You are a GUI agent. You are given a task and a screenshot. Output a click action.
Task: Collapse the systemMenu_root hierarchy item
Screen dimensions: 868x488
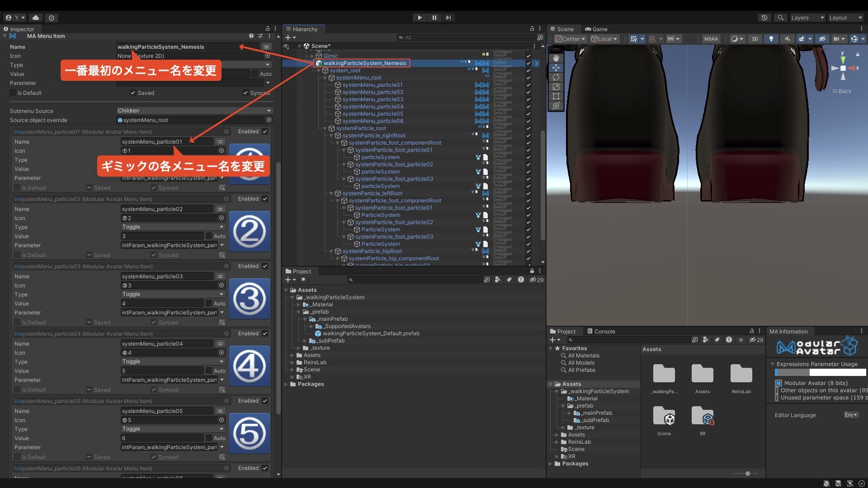(325, 78)
